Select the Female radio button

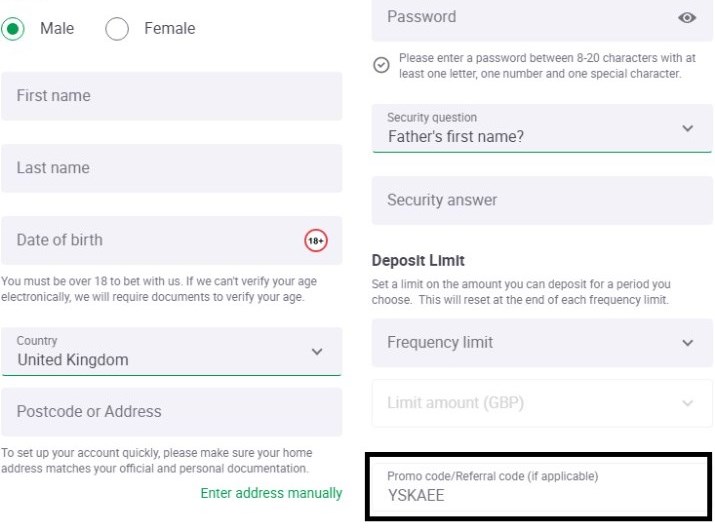(117, 29)
